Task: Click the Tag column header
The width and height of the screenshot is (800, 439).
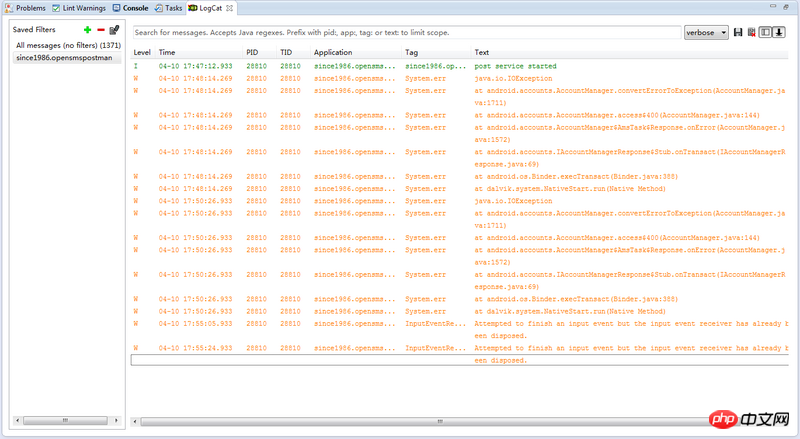Action: (411, 53)
